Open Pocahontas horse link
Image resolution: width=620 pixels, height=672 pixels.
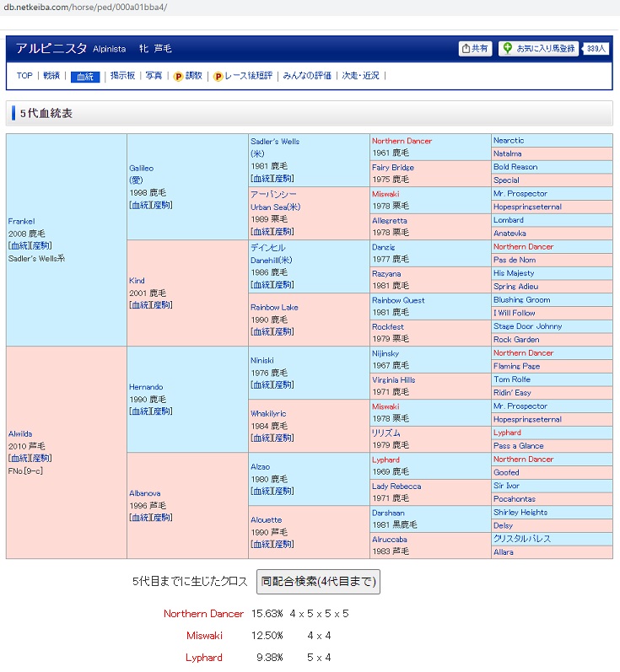tap(514, 499)
